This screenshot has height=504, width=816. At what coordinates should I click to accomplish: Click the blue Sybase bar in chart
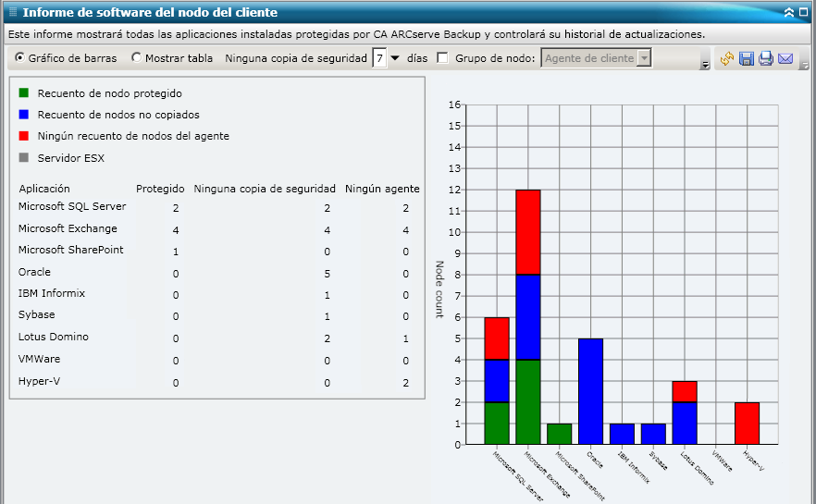coord(653,435)
